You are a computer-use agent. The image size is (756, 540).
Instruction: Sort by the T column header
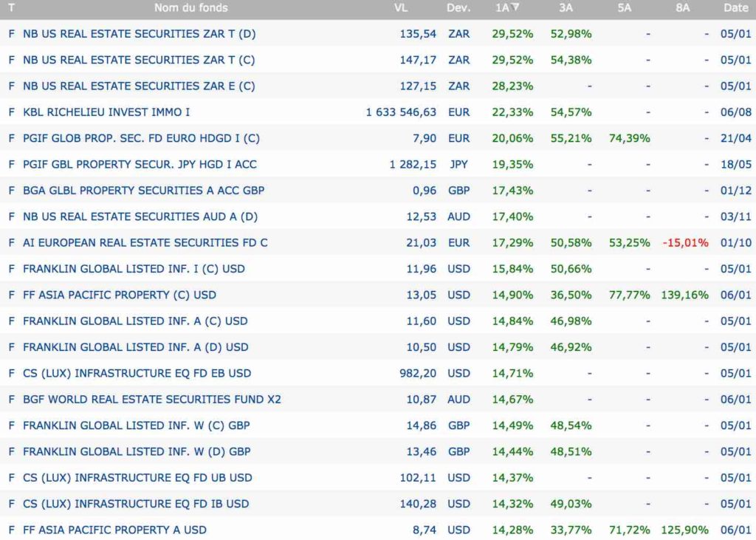pos(11,7)
